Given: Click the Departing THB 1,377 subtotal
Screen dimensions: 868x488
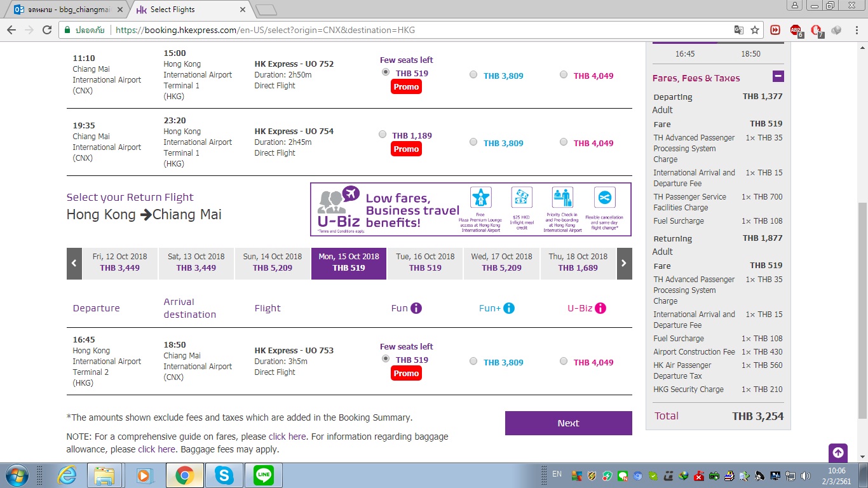Looking at the screenshot, I should pos(763,97).
